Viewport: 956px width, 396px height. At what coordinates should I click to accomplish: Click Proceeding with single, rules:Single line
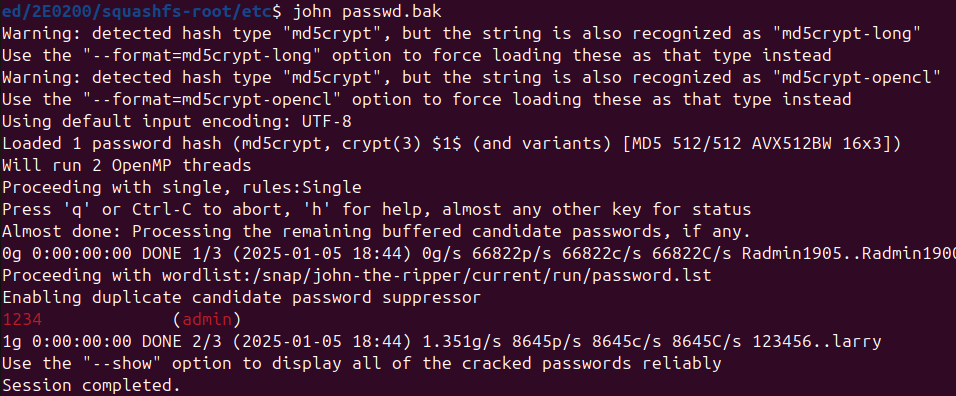pyautogui.click(x=182, y=187)
